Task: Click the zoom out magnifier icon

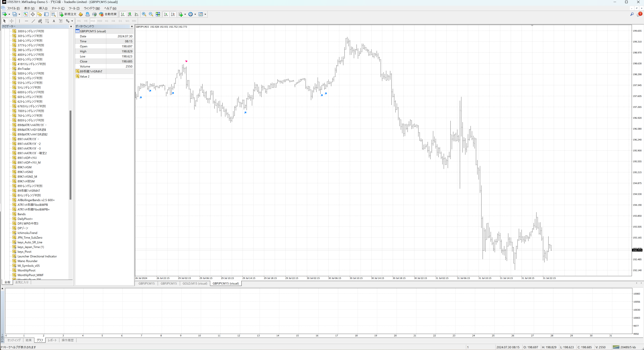Action: coord(151,14)
